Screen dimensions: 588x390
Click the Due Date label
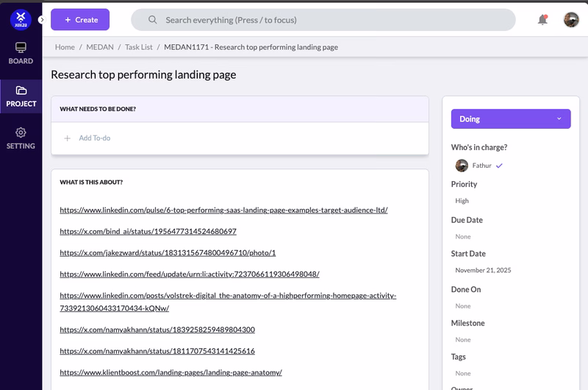click(x=467, y=220)
